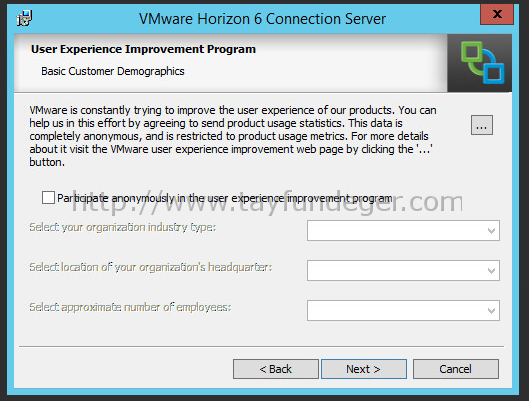529x401 pixels.
Task: Click the installer icon in the title bar
Action: tap(24, 18)
